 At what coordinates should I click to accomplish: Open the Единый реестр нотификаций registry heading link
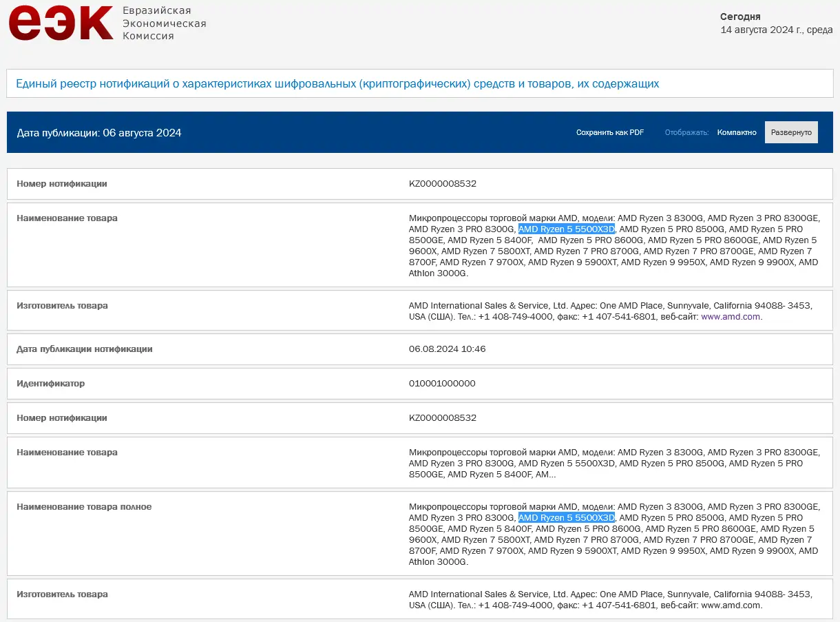pos(337,84)
